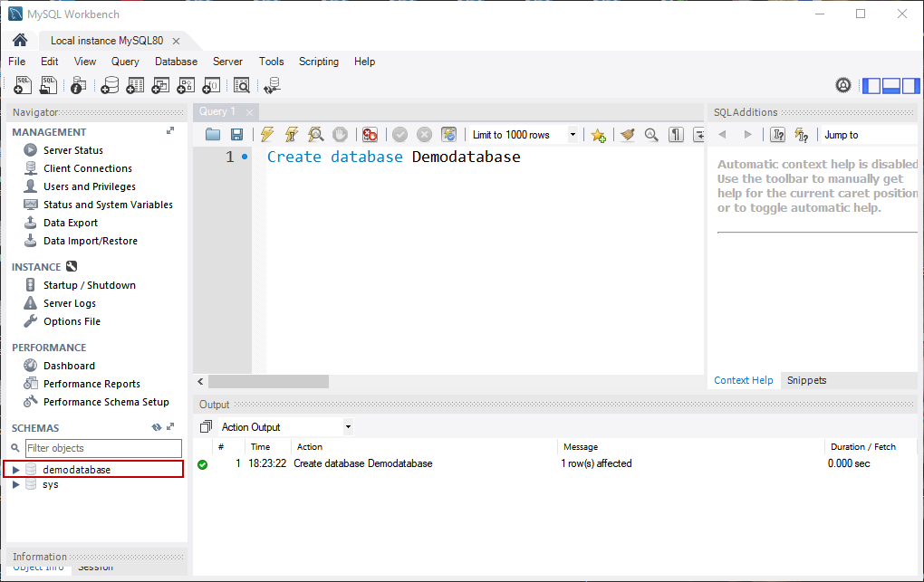Screen dimensions: 924x582
Task: Click the create new table icon
Action: coord(135,85)
